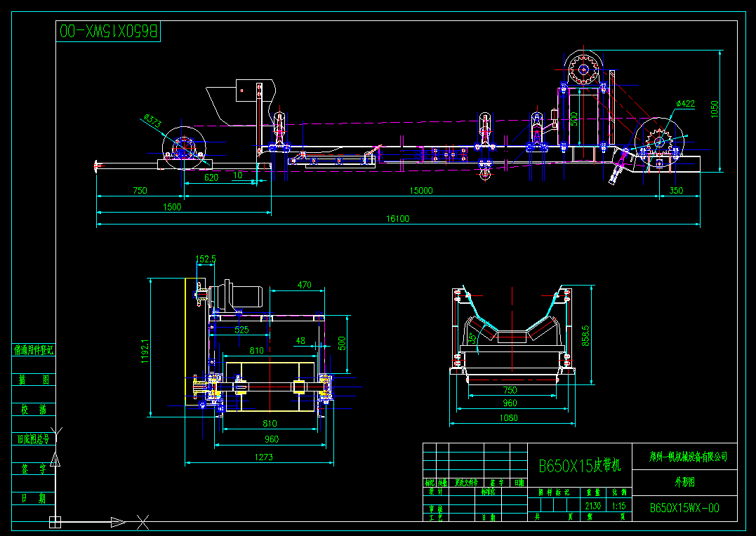
Task: Click the 审核 cell in title block
Action: pyautogui.click(x=435, y=509)
